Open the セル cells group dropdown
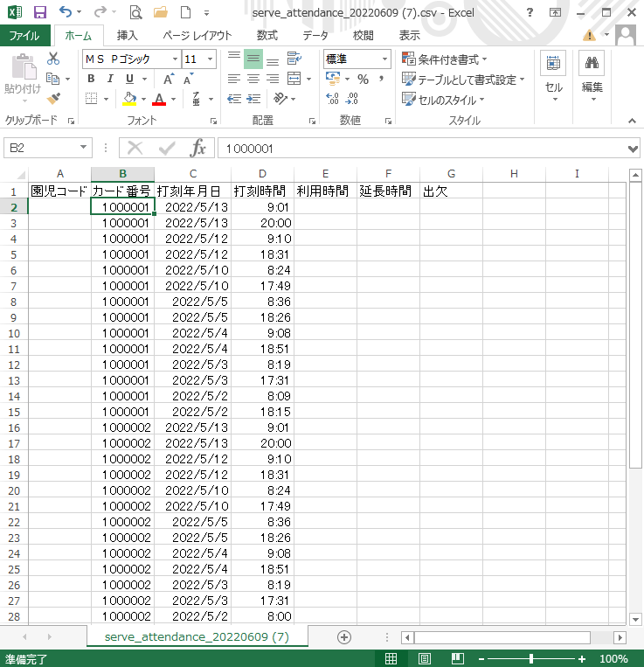This screenshot has width=644, height=667. pos(553,78)
